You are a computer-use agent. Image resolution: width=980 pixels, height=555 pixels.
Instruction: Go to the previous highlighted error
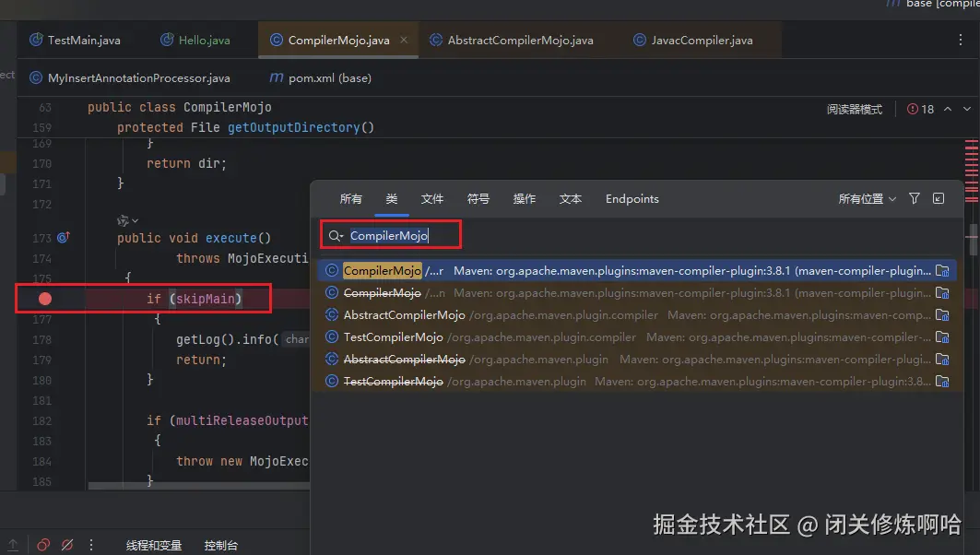pyautogui.click(x=948, y=109)
